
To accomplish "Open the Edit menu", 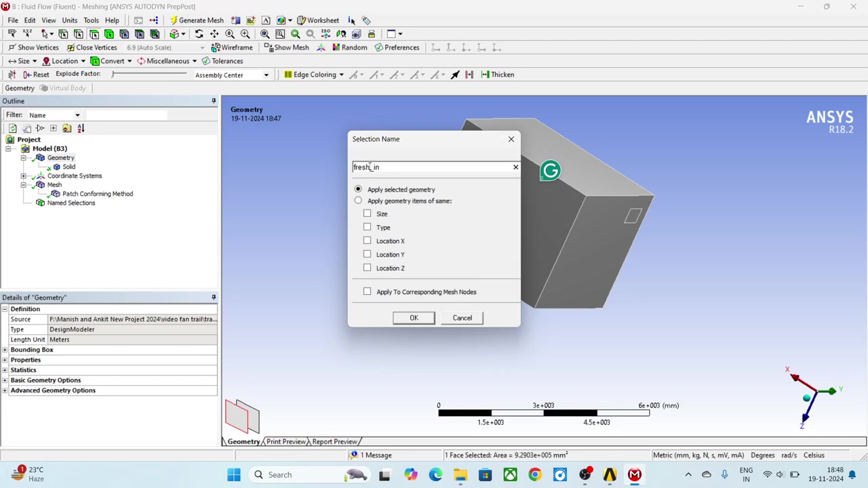I will point(30,20).
